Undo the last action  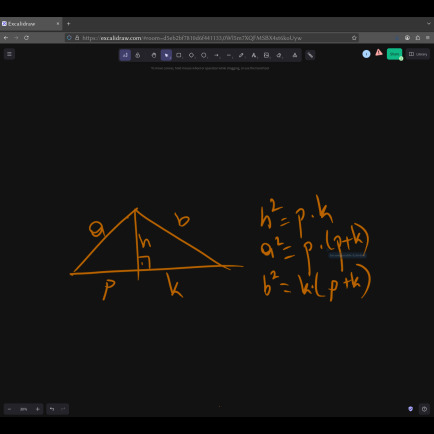pyautogui.click(x=52, y=409)
